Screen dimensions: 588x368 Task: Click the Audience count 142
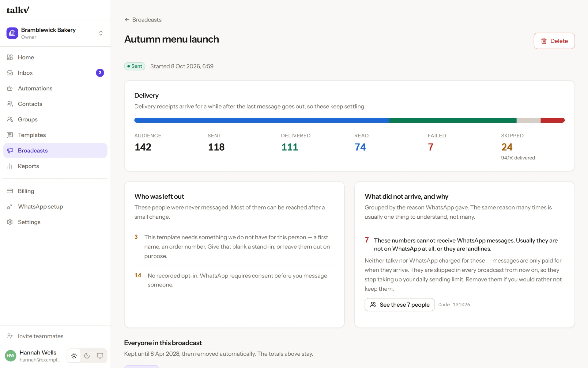143,147
